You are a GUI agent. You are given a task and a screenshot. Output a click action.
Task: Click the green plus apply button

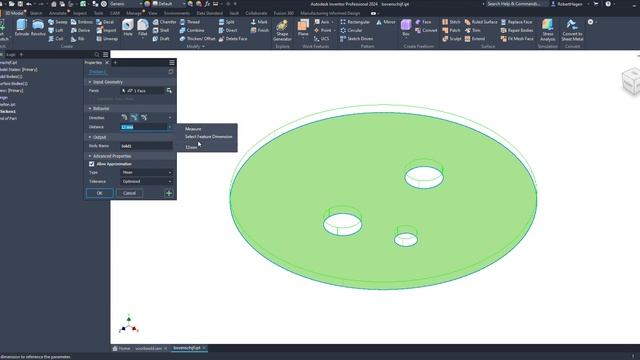[x=169, y=193]
